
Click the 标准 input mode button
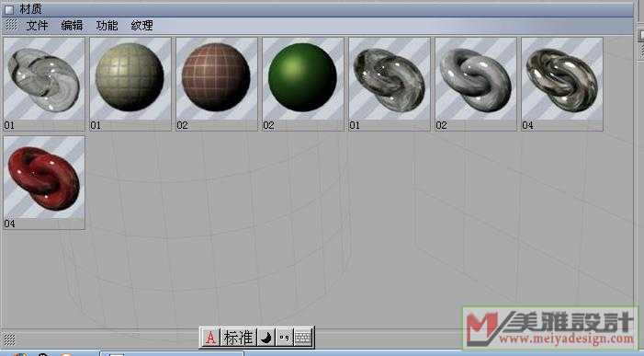[238, 338]
